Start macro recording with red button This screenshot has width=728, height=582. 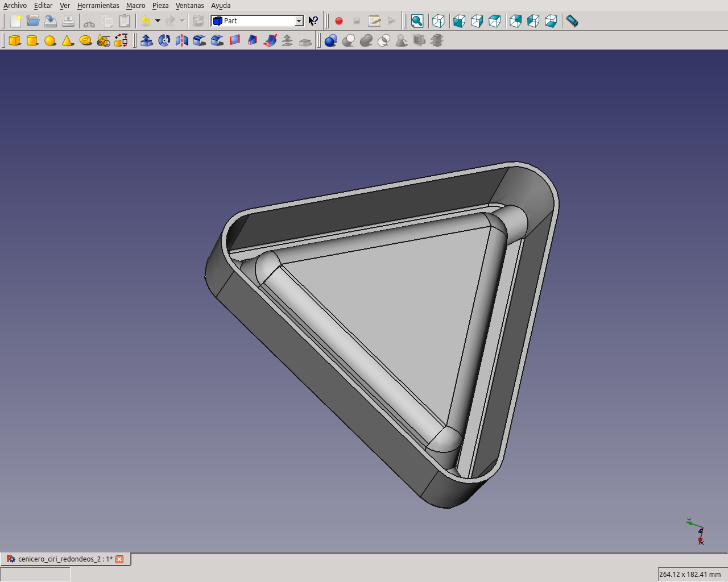[x=339, y=21]
